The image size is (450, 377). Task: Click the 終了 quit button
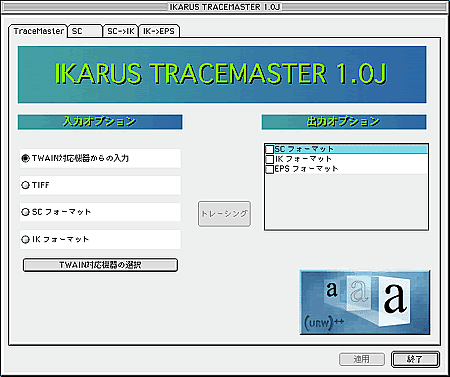click(x=415, y=359)
